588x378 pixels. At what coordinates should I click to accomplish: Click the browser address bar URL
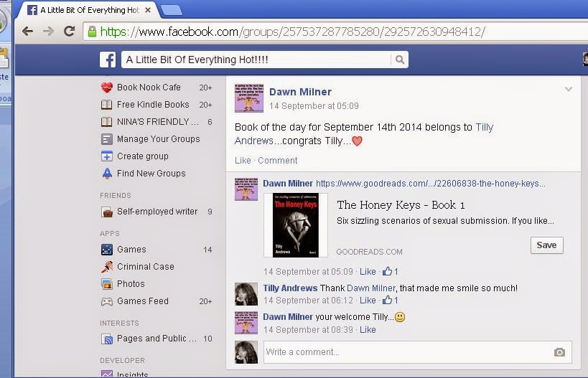tap(292, 32)
